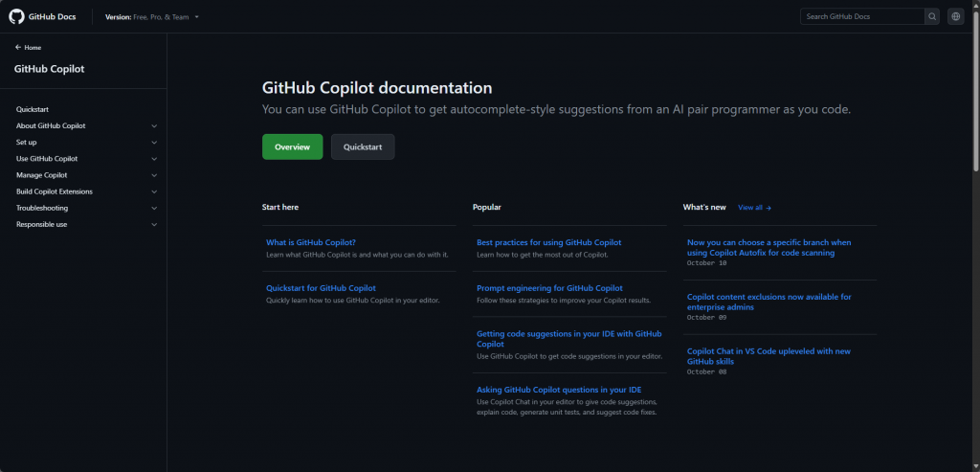Select Build Copilot Extensions sidebar item
The width and height of the screenshot is (980, 472).
[55, 191]
